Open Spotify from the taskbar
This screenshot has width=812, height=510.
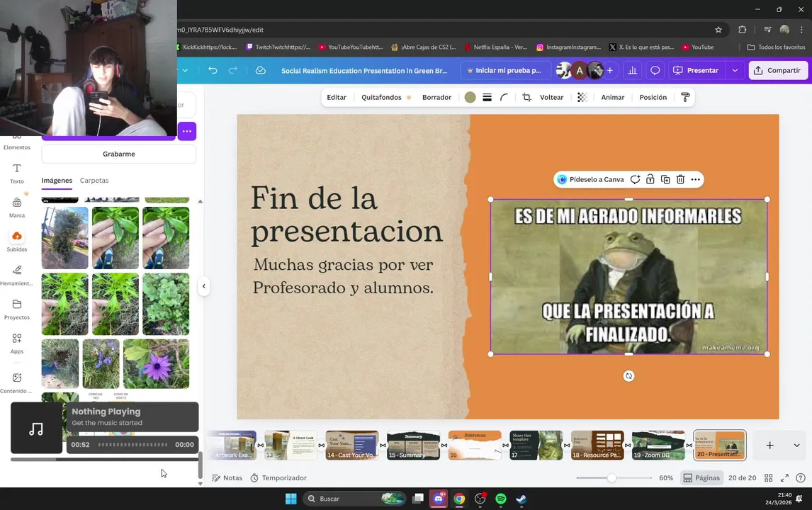(501, 499)
